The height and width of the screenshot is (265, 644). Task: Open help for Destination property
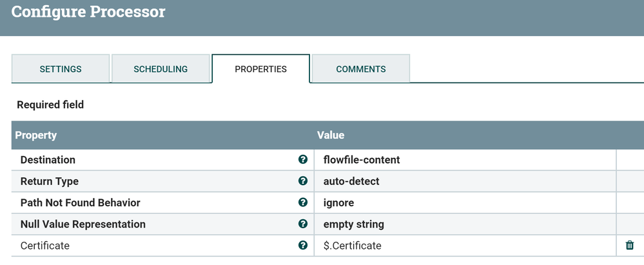303,159
